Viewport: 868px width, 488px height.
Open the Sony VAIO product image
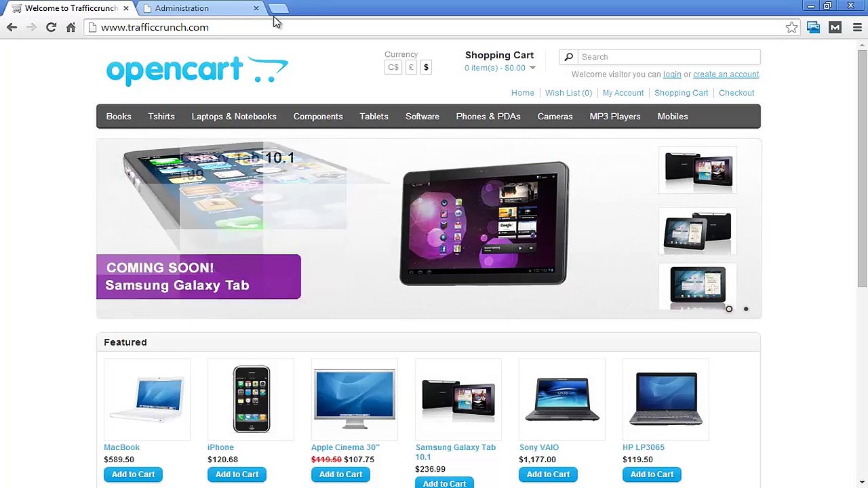[562, 399]
